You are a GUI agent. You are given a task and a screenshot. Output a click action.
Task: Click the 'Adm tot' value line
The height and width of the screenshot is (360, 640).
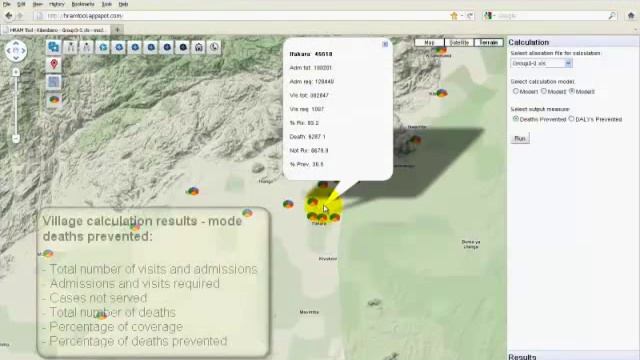pyautogui.click(x=310, y=68)
